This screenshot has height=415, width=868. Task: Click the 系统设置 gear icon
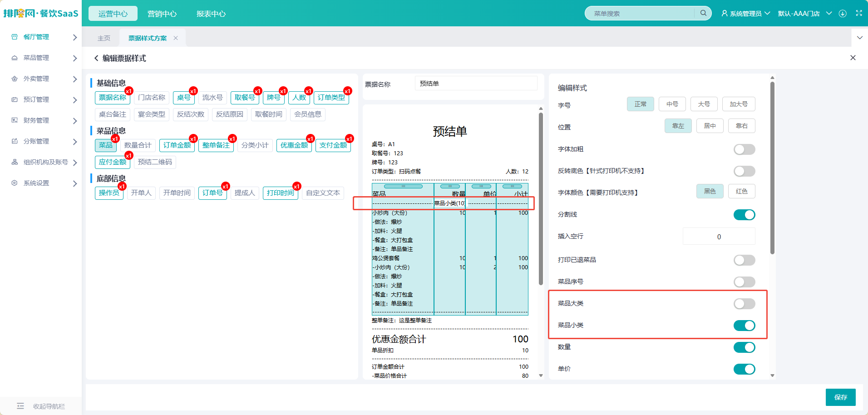click(15, 183)
